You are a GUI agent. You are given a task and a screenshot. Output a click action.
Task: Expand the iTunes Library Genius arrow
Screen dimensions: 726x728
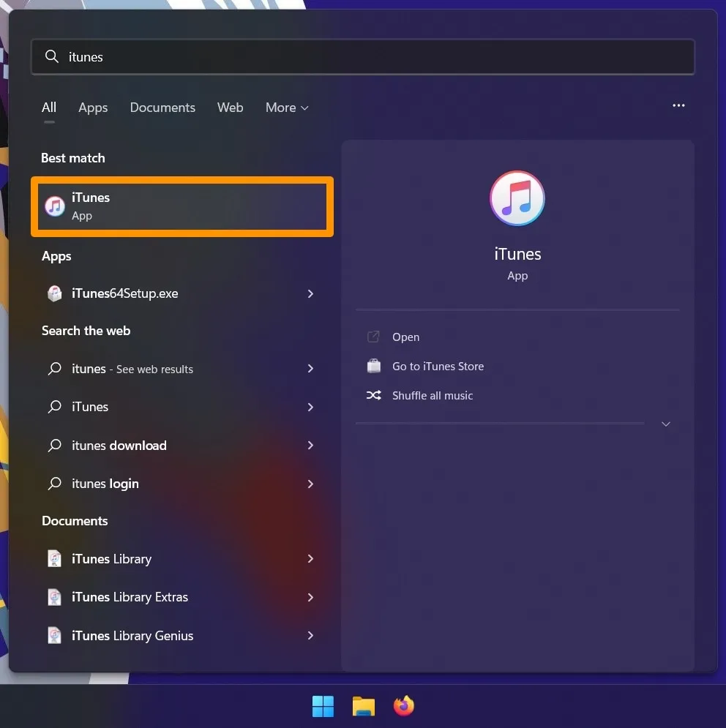(310, 636)
